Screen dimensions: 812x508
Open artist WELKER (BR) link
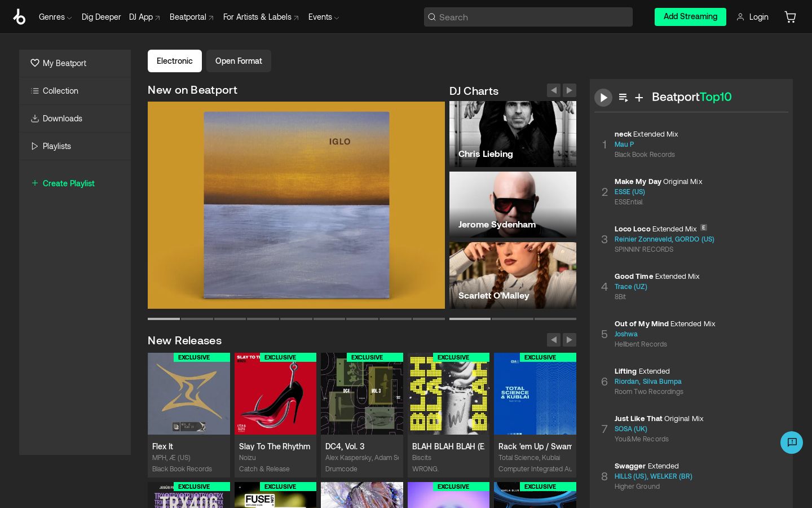(671, 476)
